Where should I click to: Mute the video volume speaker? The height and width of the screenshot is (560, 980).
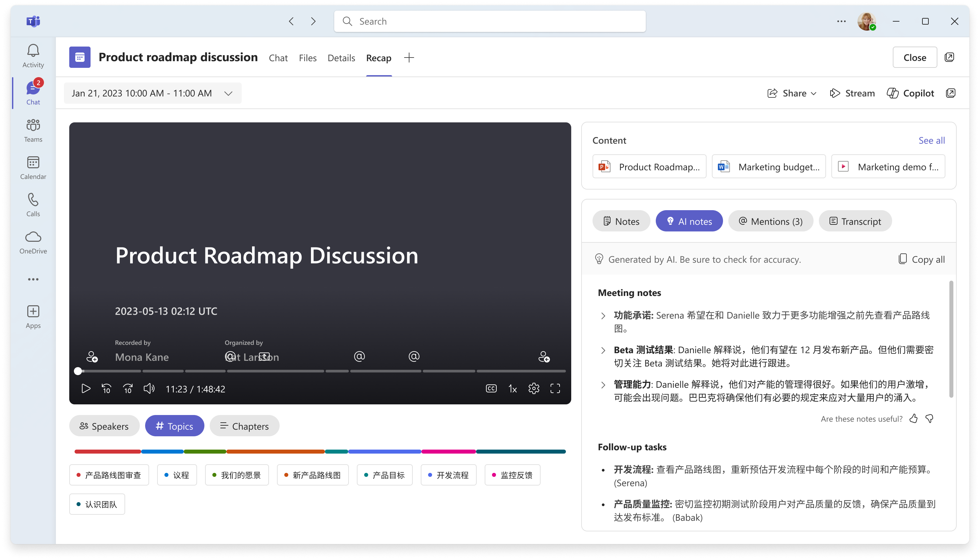[x=149, y=388]
